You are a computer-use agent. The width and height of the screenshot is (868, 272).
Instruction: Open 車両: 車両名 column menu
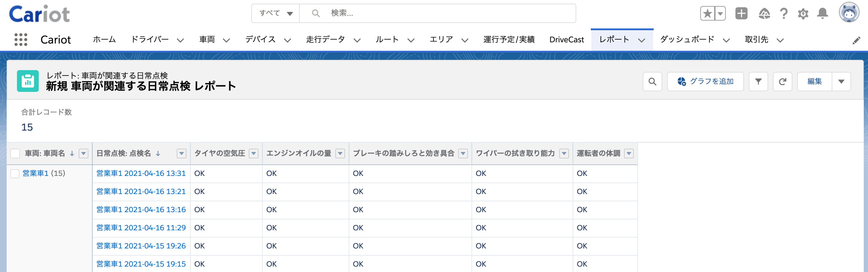(84, 154)
